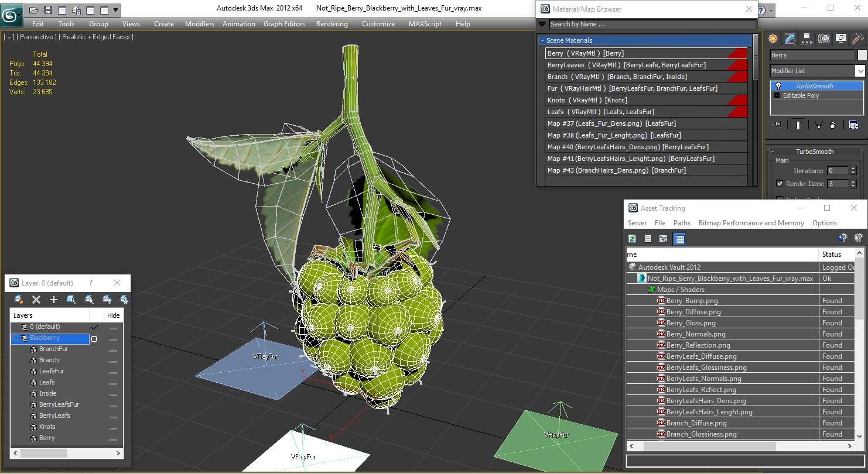Screen dimensions: 868x474
Task: Click the viewport [+] general label
Action: click(x=9, y=37)
